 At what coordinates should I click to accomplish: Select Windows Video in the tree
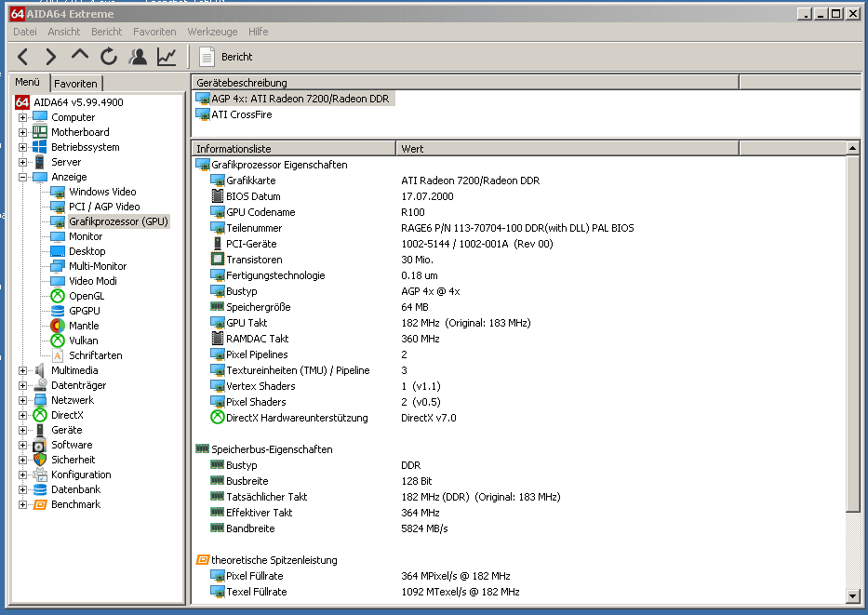click(x=102, y=192)
